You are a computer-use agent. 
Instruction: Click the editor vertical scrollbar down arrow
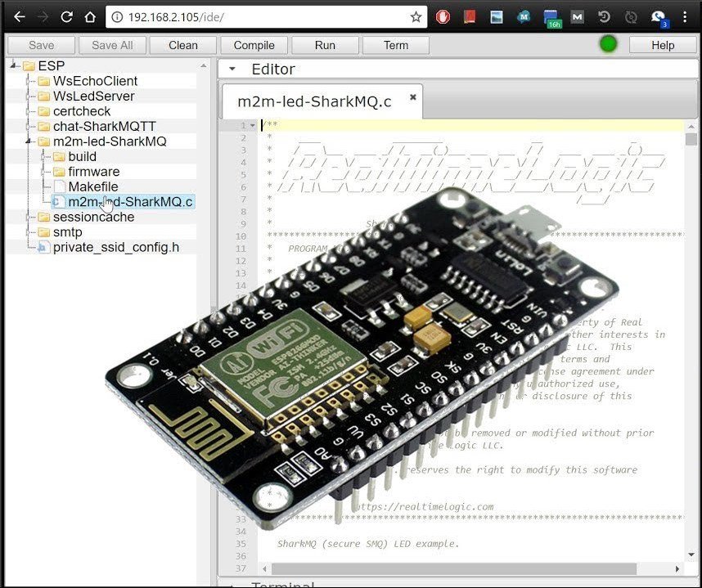pos(691,554)
